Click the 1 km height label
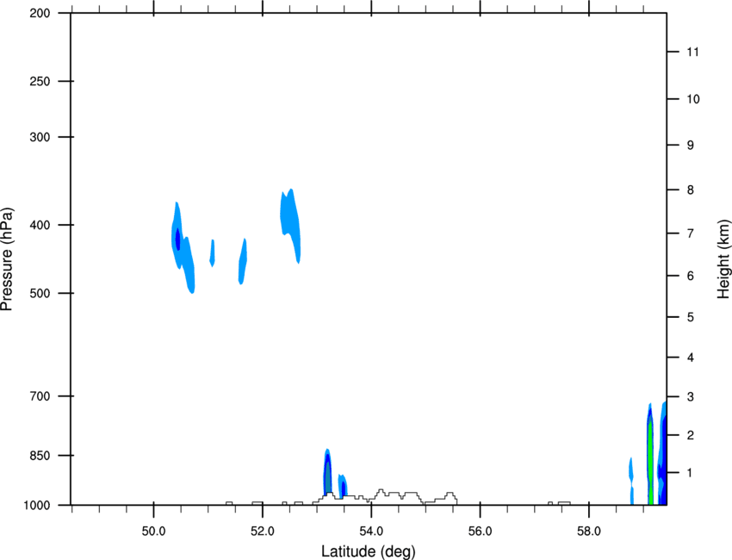Viewport: 732px width, 560px height. click(x=691, y=473)
